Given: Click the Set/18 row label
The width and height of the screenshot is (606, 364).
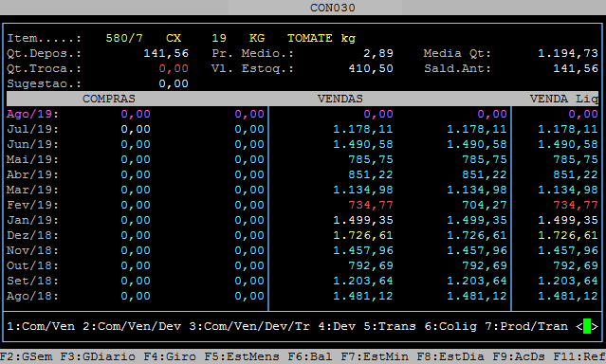Looking at the screenshot, I should click(x=32, y=281).
